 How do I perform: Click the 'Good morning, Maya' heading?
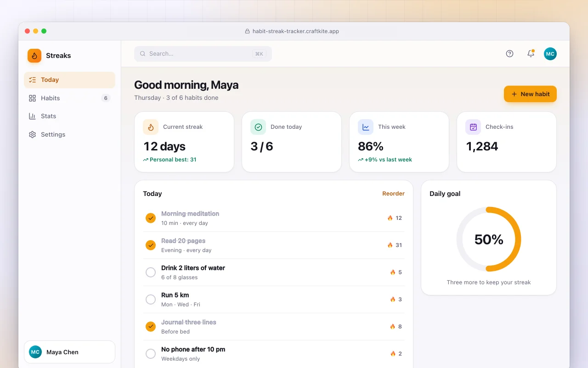pos(186,85)
